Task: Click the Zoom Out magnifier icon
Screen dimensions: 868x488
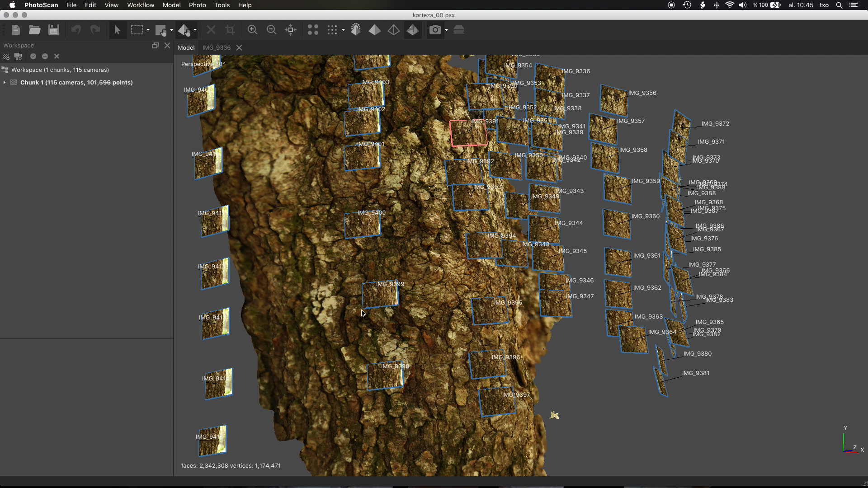Action: pos(271,30)
